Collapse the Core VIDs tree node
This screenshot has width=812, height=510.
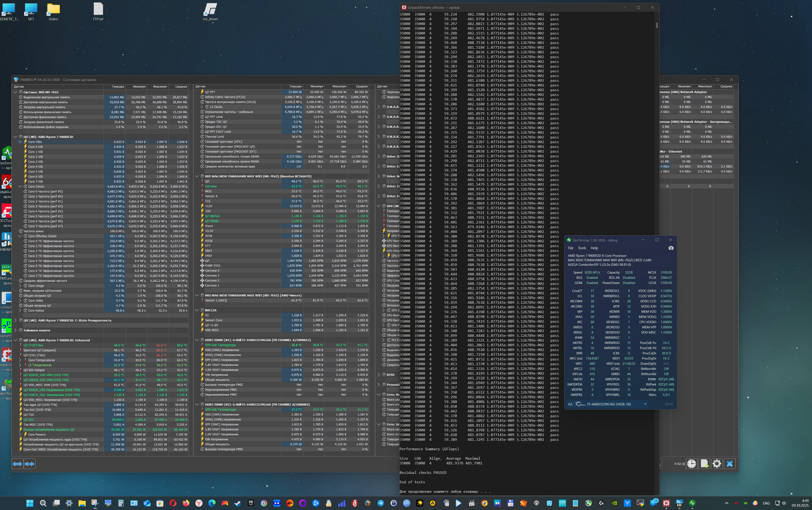pyautogui.click(x=20, y=142)
